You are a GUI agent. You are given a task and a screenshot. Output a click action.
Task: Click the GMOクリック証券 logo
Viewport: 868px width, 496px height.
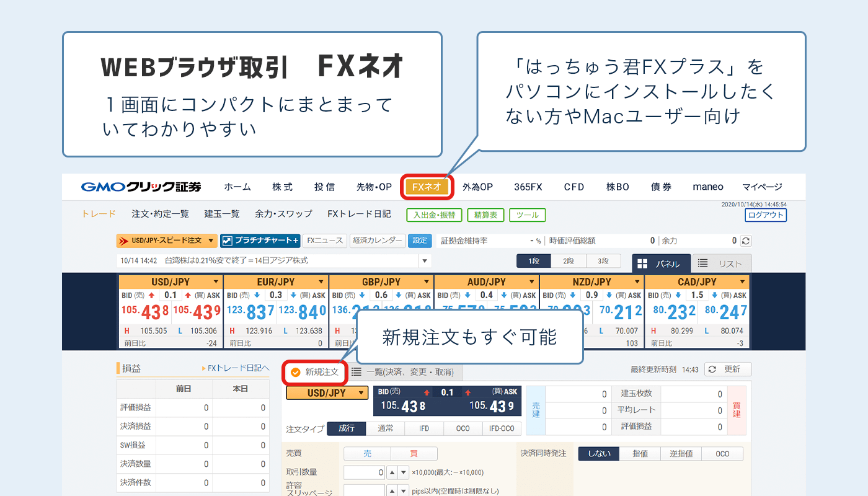pyautogui.click(x=141, y=187)
